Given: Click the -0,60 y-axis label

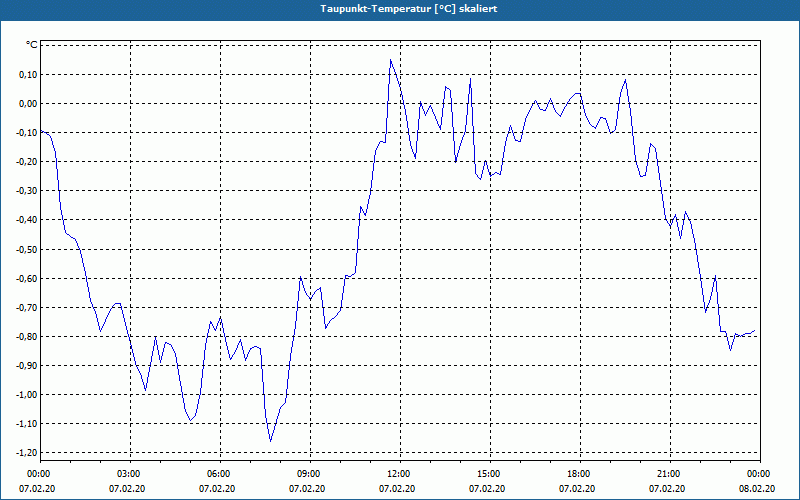Looking at the screenshot, I should [27, 279].
